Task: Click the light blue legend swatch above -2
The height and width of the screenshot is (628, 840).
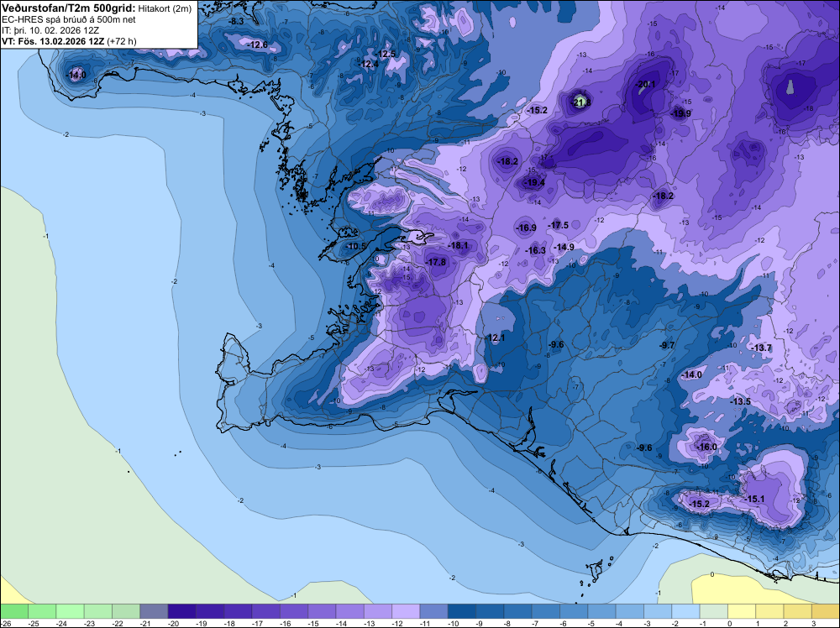Action: [685, 611]
